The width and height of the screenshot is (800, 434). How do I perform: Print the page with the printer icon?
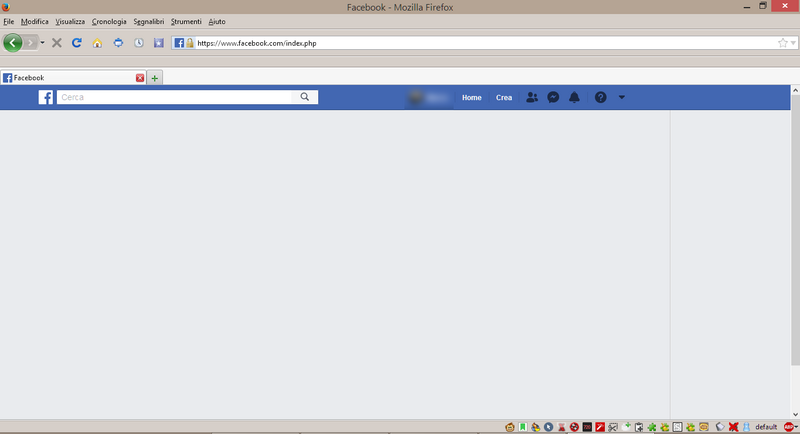tap(118, 43)
